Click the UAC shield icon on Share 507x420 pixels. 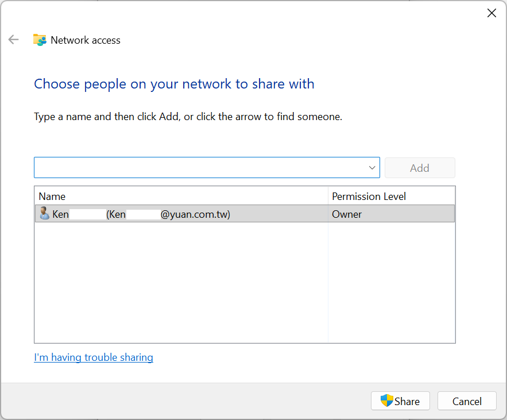[386, 400]
